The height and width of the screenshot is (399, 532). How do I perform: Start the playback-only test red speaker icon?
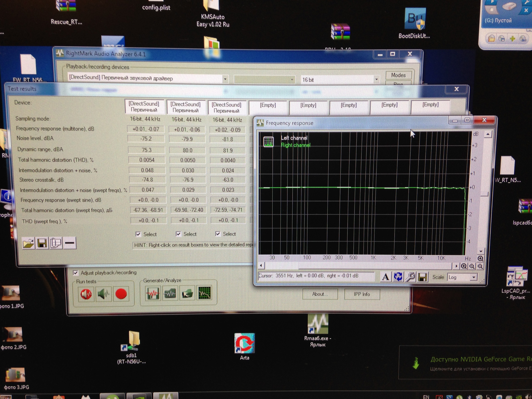pyautogui.click(x=86, y=294)
